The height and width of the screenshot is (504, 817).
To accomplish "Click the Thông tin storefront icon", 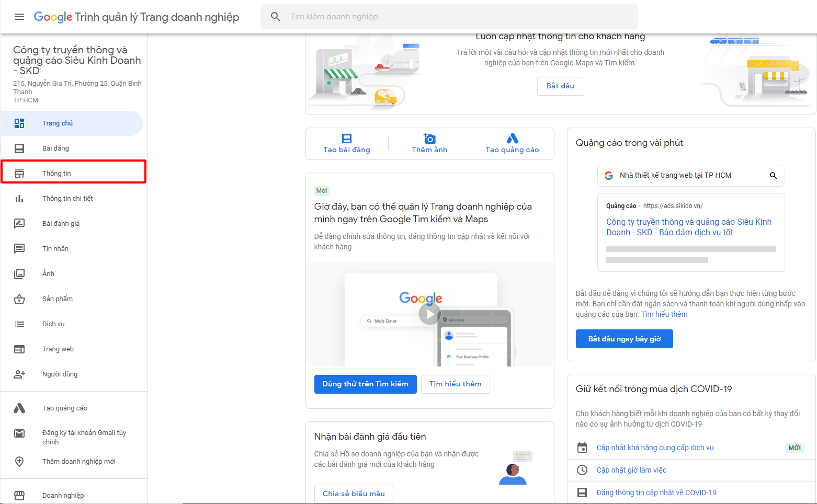I will (x=19, y=174).
